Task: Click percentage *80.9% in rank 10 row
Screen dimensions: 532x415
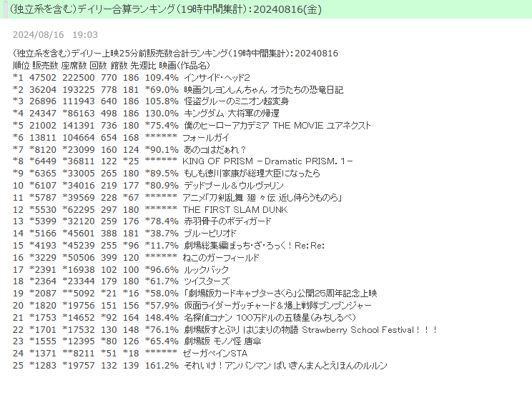Action: tap(162, 186)
